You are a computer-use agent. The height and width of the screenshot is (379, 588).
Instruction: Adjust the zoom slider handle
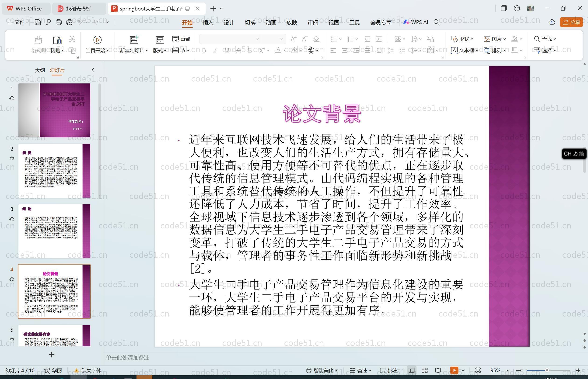click(547, 370)
